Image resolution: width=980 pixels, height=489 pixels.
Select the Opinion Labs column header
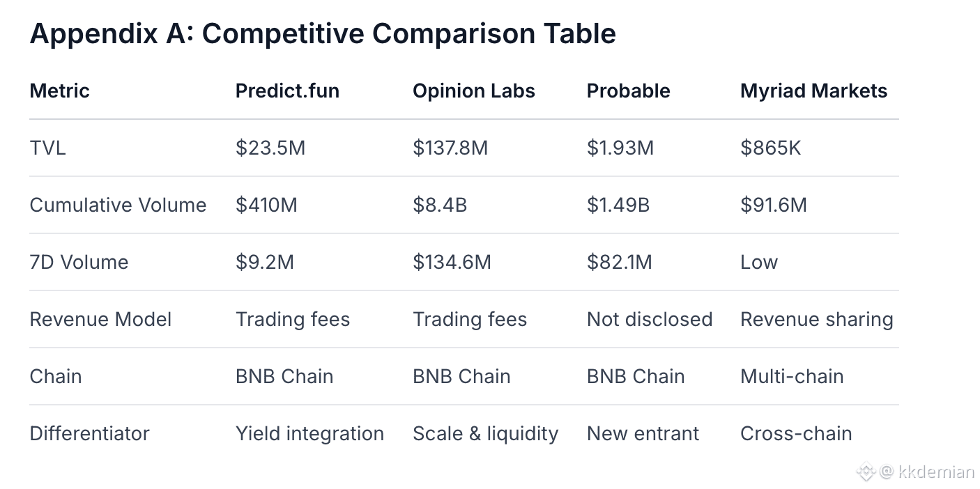click(x=474, y=91)
